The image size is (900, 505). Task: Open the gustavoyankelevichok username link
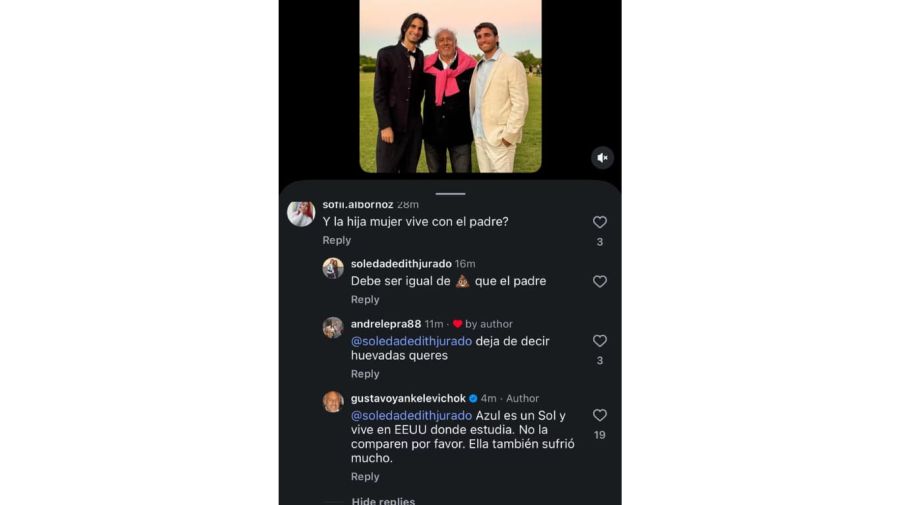408,398
